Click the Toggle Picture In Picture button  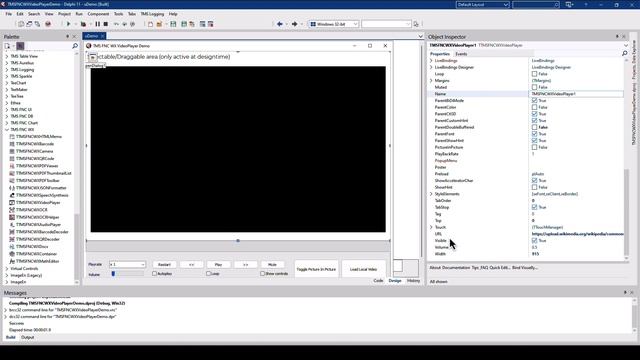pos(316,269)
